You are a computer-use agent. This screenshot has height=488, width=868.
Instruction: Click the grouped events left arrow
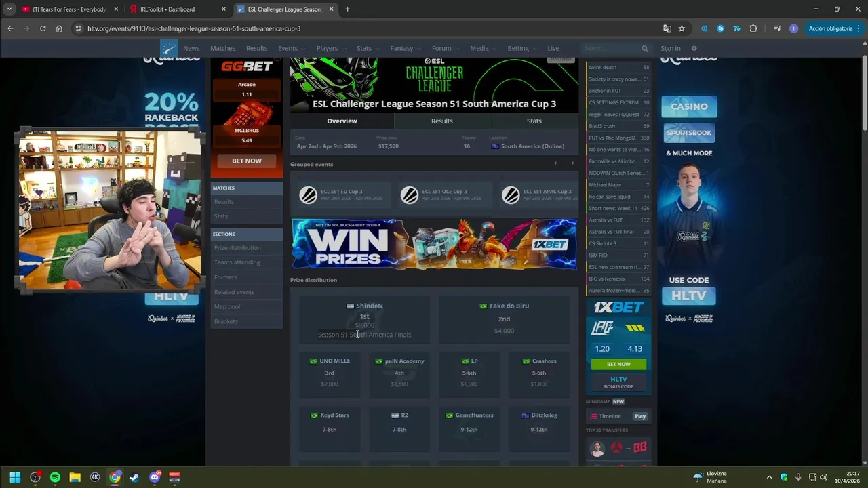(555, 163)
